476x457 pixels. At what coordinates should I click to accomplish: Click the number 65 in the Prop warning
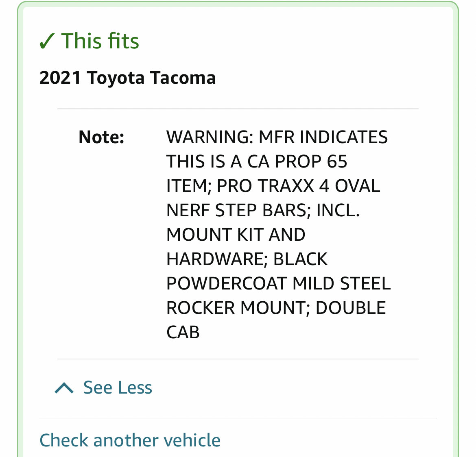(337, 161)
